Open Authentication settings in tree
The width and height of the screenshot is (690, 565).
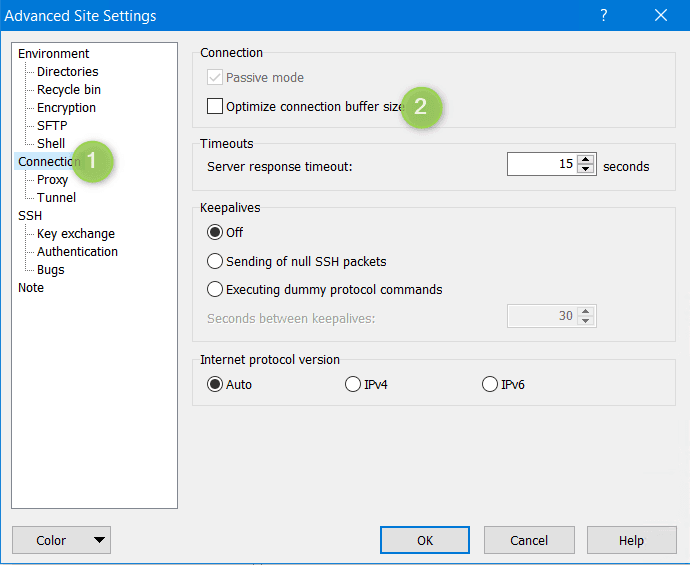[77, 252]
